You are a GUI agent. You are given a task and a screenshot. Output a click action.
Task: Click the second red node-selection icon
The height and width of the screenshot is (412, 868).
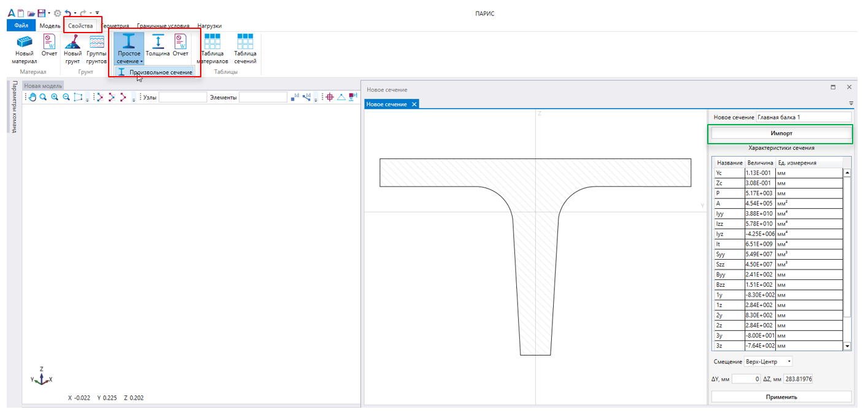[112, 97]
